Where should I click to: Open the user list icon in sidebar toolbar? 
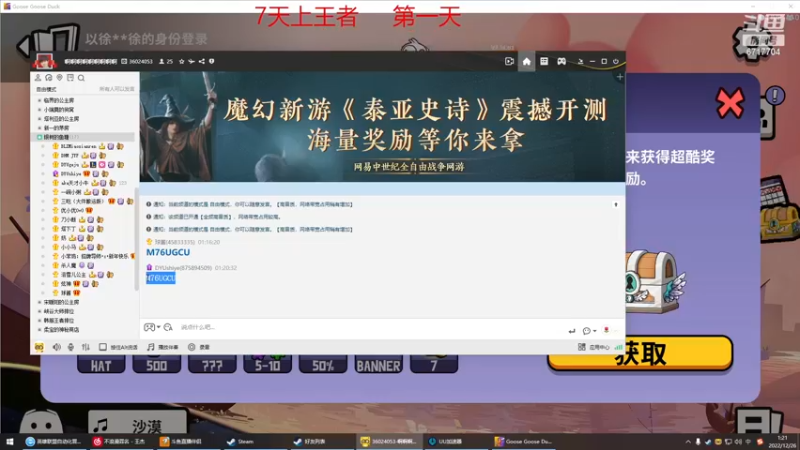pos(38,78)
